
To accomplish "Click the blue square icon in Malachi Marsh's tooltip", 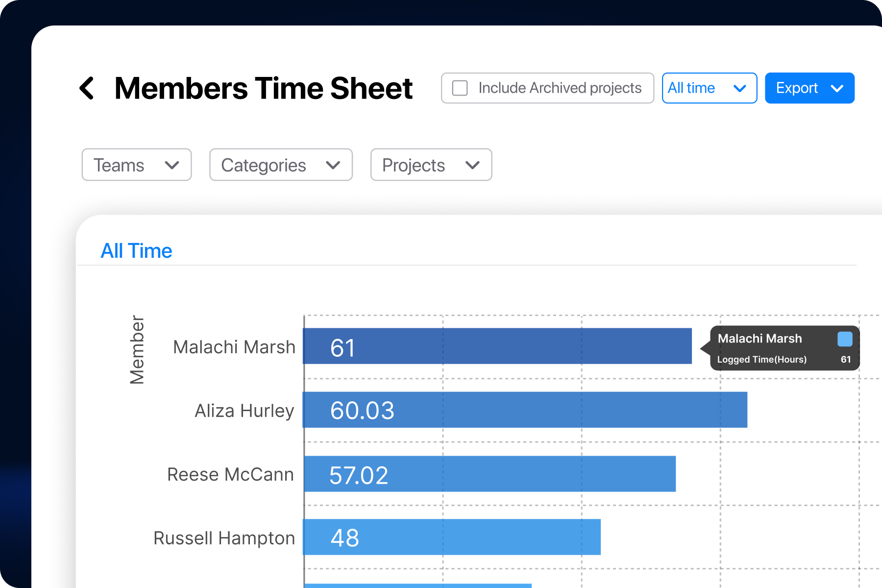I will (x=845, y=338).
